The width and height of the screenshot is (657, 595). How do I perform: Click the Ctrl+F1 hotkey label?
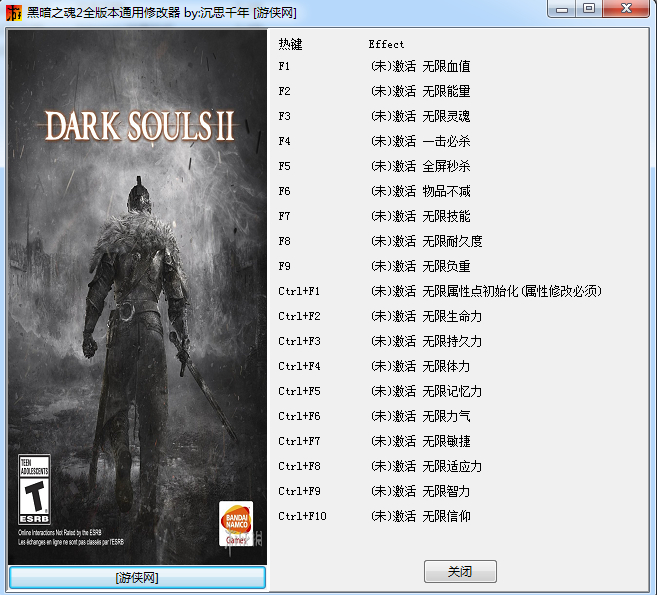pos(299,291)
